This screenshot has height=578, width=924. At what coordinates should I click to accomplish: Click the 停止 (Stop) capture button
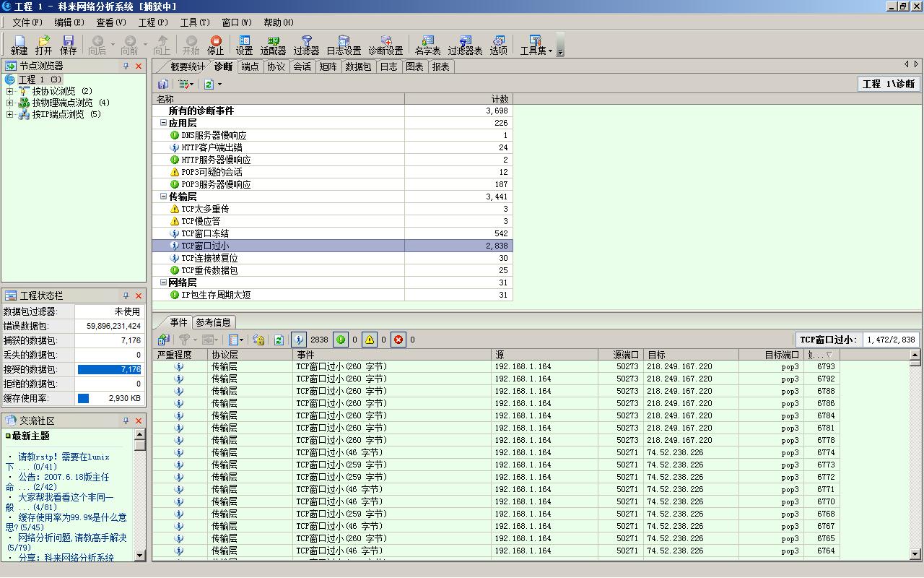(x=215, y=45)
